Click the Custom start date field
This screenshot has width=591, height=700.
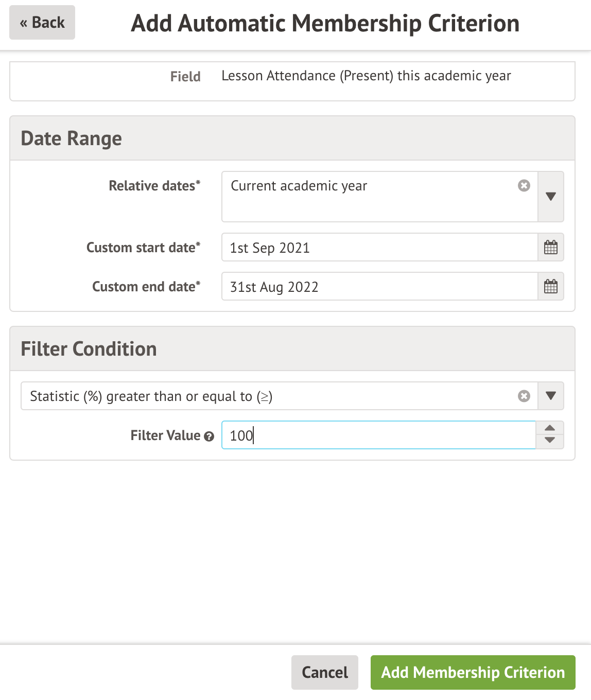(379, 248)
